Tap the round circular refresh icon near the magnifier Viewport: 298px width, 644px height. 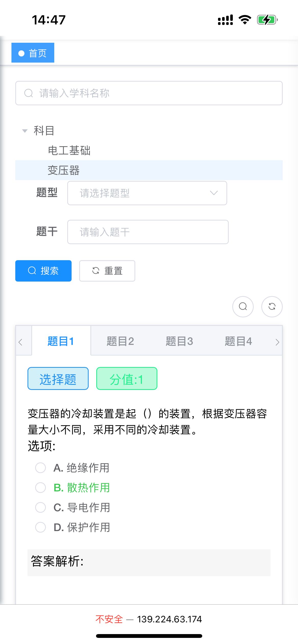(272, 307)
